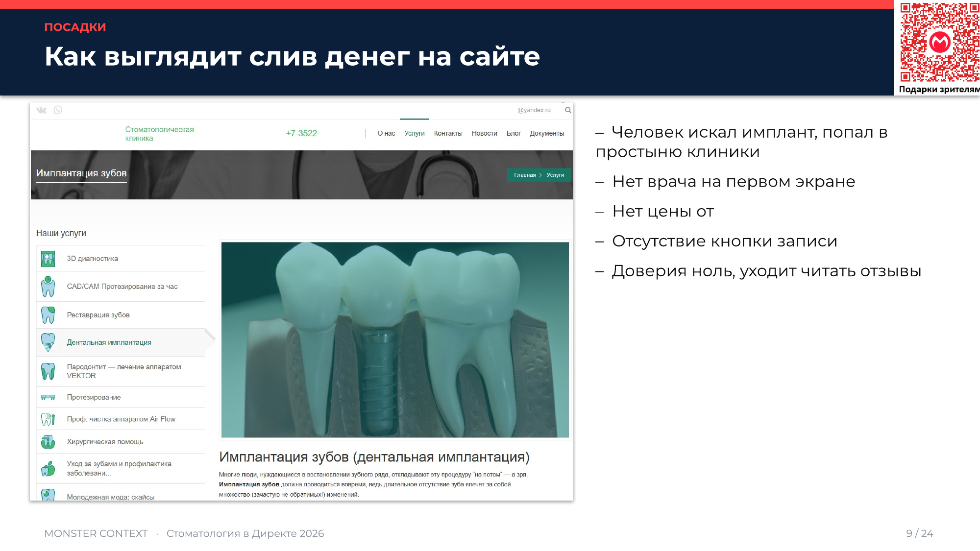Select Хирургическая помощь service
The height and width of the screenshot is (551, 980).
[121, 442]
